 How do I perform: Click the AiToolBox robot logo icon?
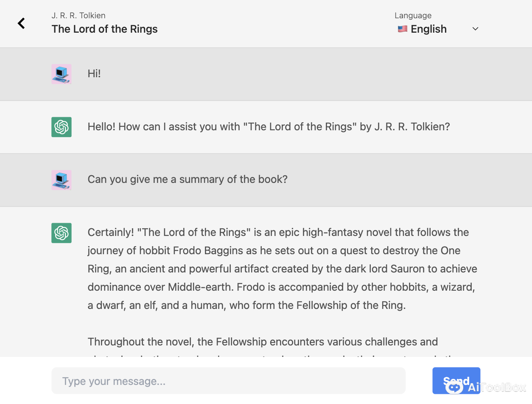point(454,387)
